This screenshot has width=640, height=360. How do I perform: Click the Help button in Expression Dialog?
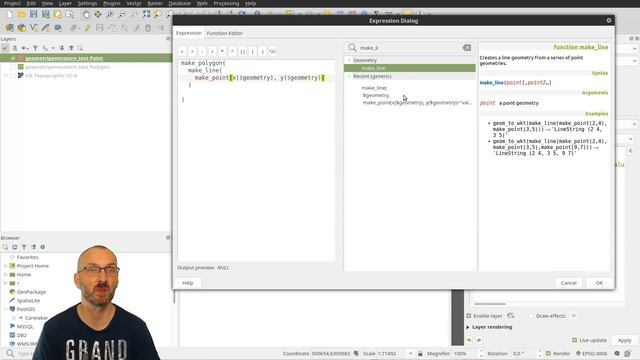click(x=187, y=283)
